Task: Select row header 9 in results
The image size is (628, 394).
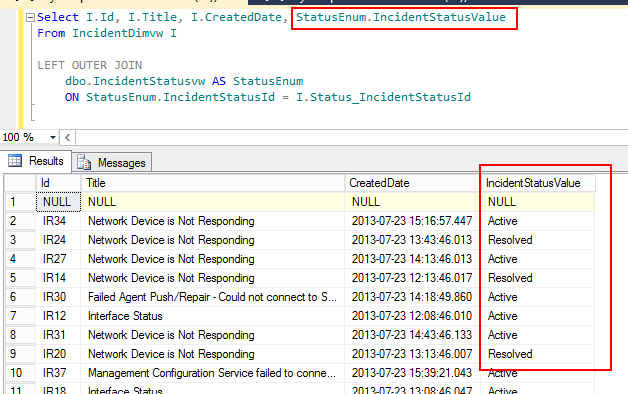Action: click(20, 354)
